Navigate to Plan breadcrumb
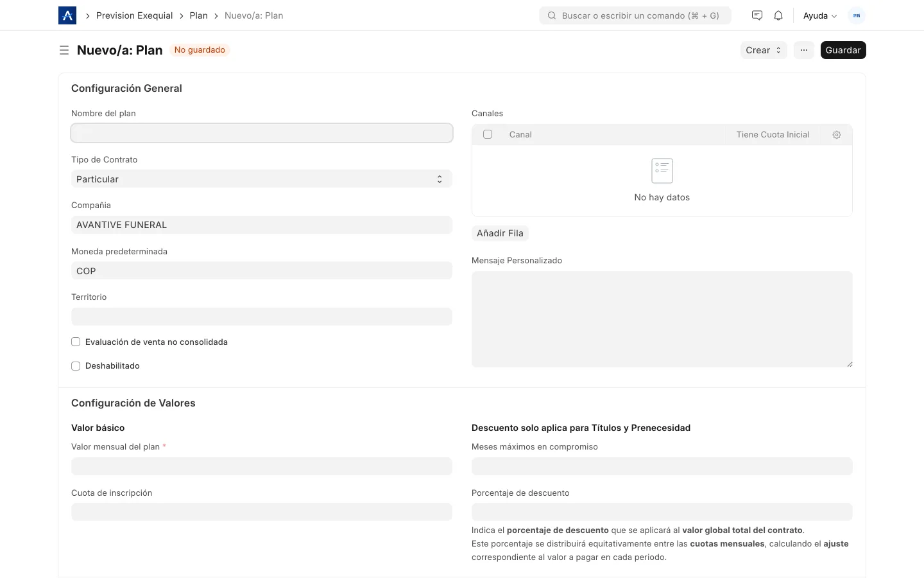Image resolution: width=924 pixels, height=578 pixels. [199, 15]
